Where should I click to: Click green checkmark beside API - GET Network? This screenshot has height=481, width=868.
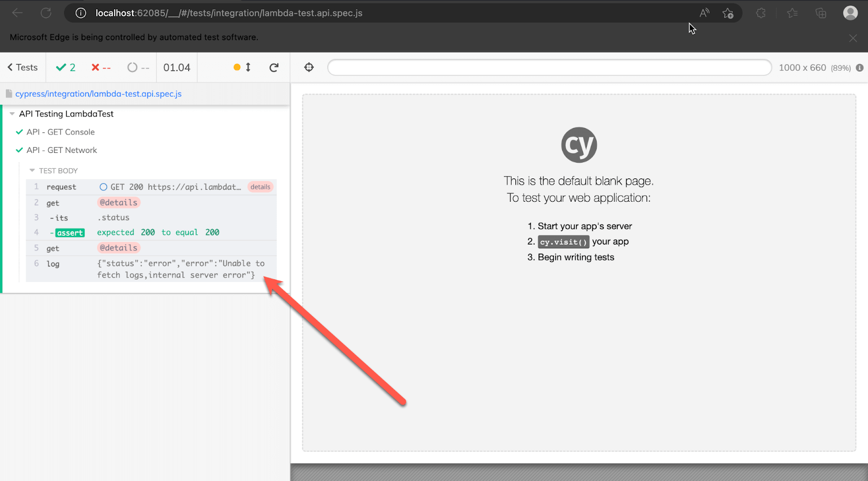pyautogui.click(x=20, y=150)
